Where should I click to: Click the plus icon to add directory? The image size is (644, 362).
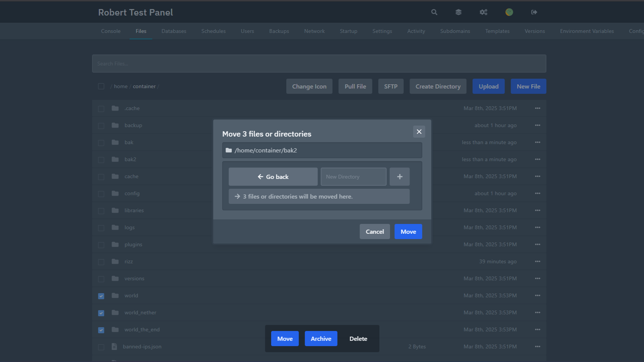click(399, 177)
